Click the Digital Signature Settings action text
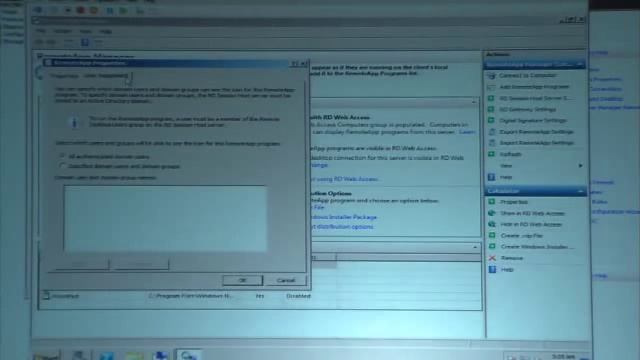 tap(533, 120)
